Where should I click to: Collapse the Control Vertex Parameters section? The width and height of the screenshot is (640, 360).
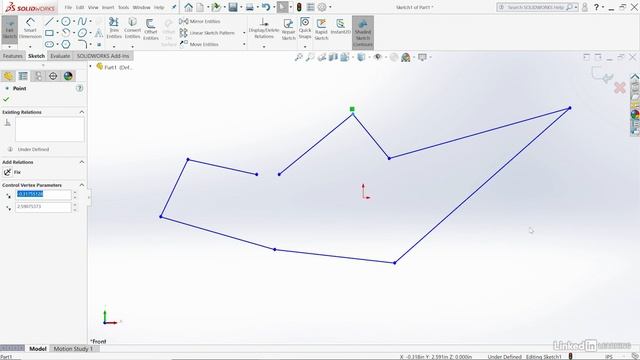click(82, 185)
